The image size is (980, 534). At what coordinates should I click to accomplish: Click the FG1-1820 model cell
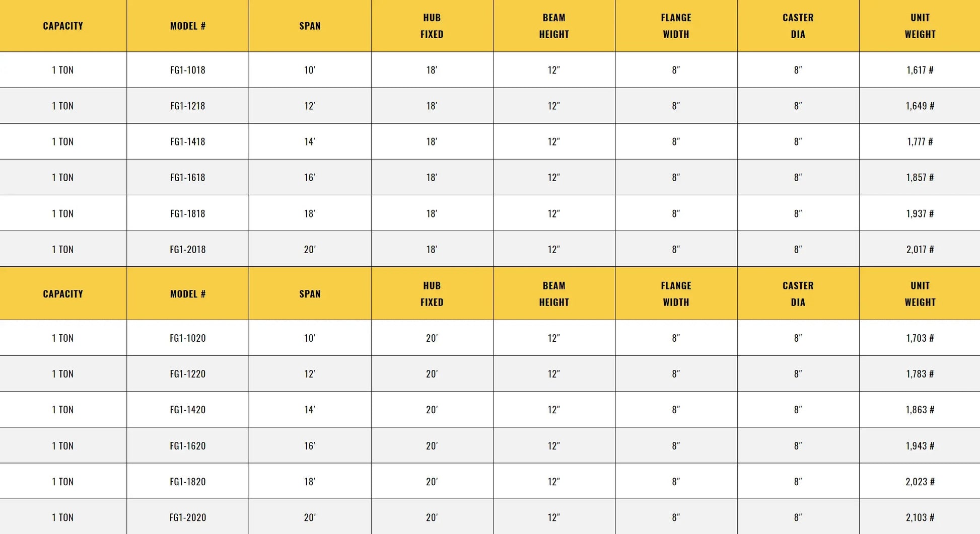[x=187, y=482]
